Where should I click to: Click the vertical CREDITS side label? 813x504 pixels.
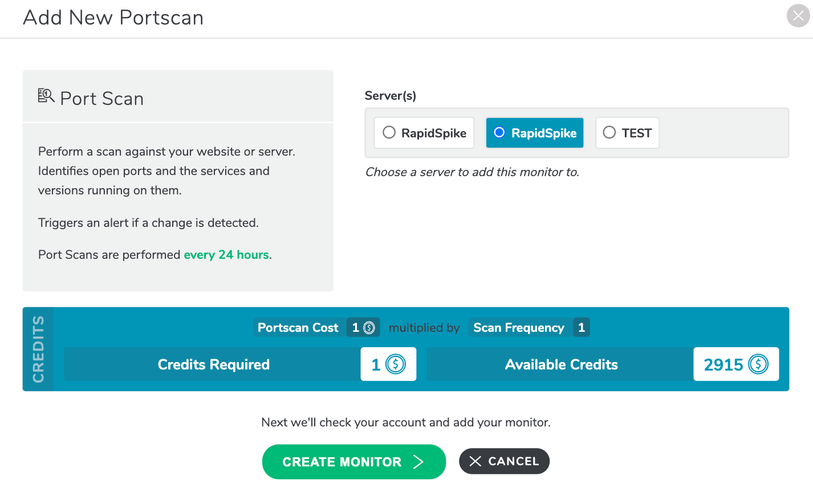pyautogui.click(x=38, y=349)
